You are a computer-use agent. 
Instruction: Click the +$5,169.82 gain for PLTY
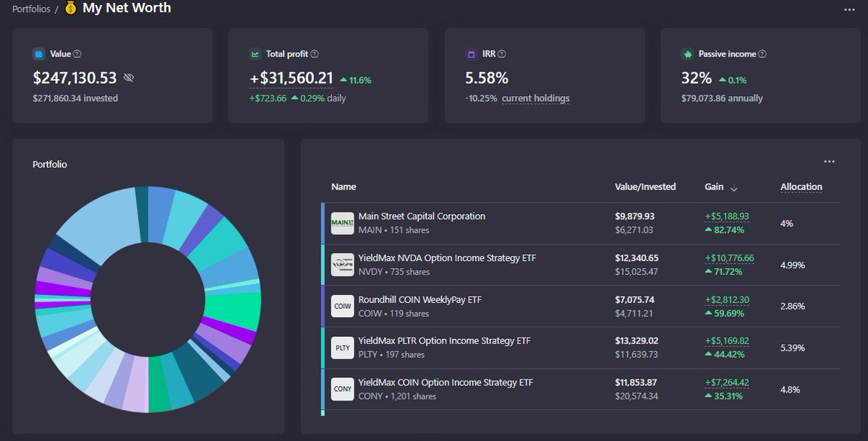pyautogui.click(x=727, y=341)
